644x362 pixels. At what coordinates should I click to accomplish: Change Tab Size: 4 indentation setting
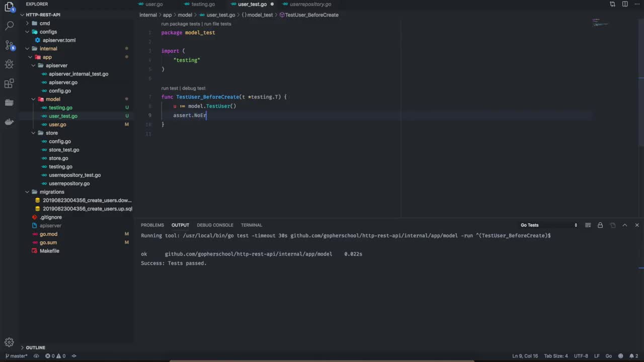556,356
